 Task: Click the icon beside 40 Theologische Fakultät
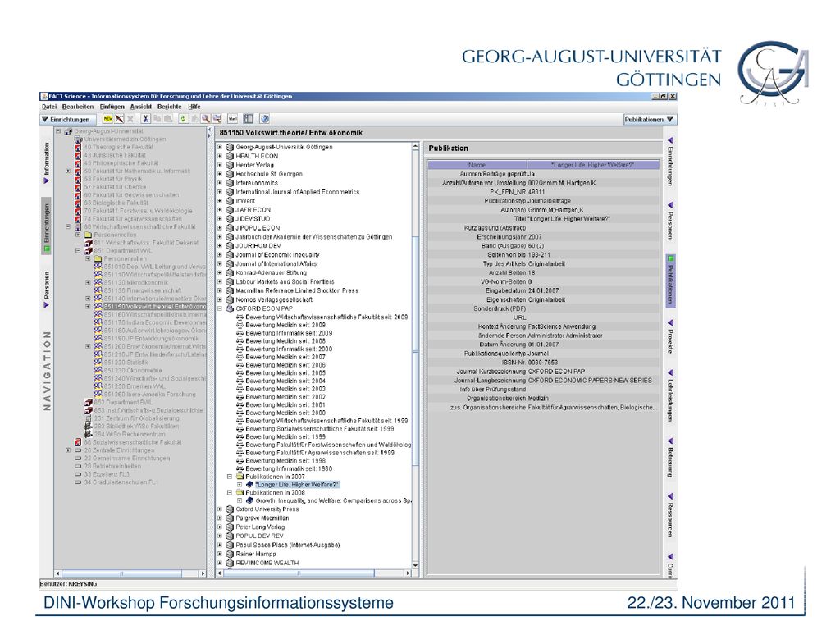coord(78,147)
